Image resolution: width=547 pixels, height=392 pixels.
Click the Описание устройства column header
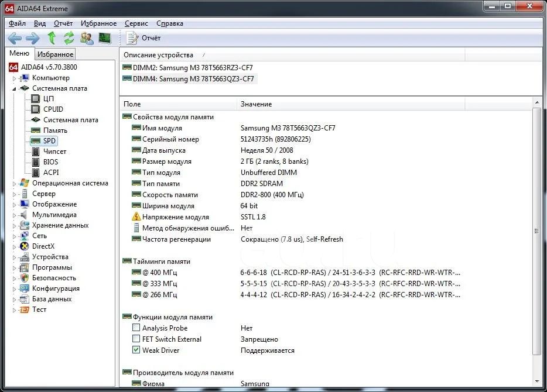point(292,55)
